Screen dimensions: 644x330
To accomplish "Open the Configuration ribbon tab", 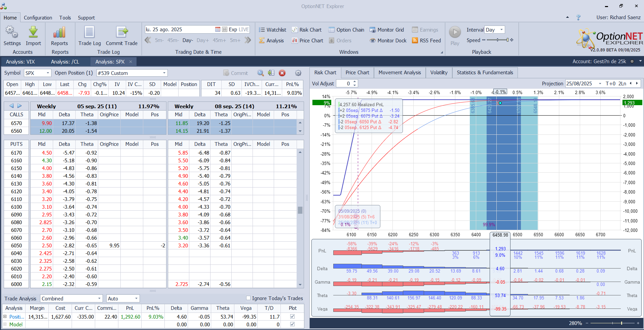I will 38,18.
